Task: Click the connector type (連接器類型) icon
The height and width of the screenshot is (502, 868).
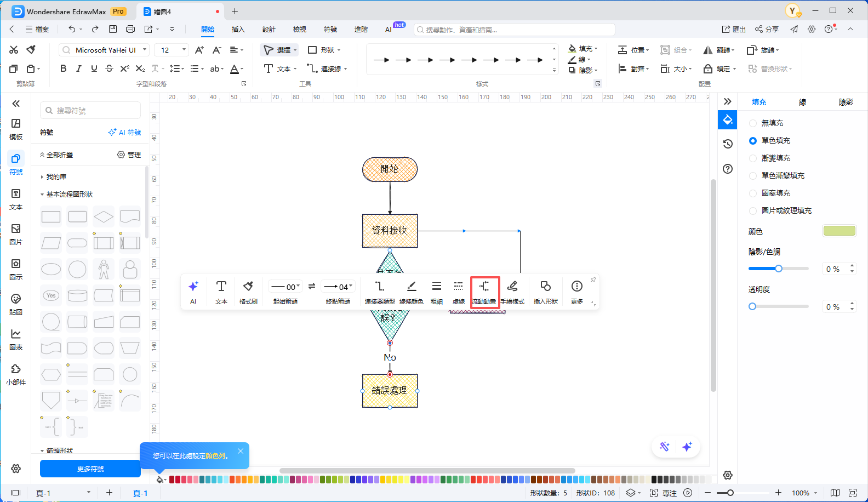Action: pos(379,292)
